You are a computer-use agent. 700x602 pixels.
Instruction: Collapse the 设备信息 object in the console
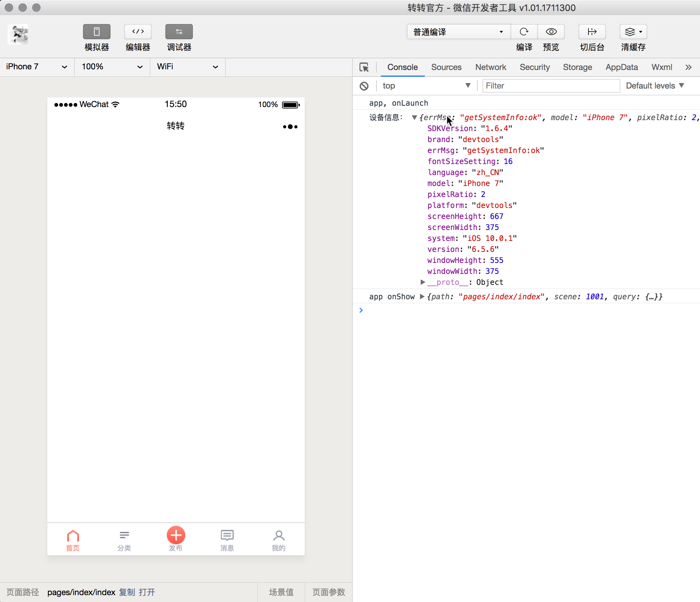coord(414,118)
